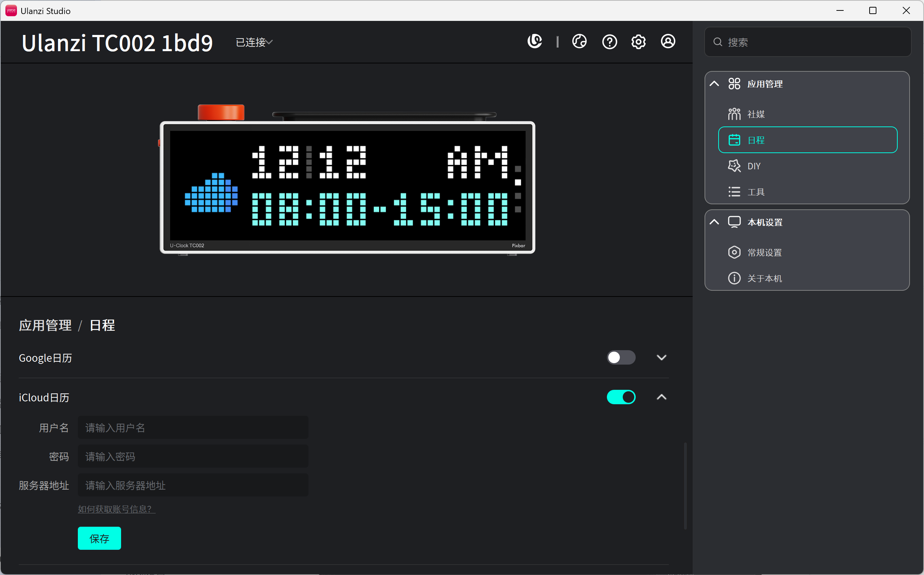
Task: Maximize the Ulanzi Studio window
Action: point(872,11)
